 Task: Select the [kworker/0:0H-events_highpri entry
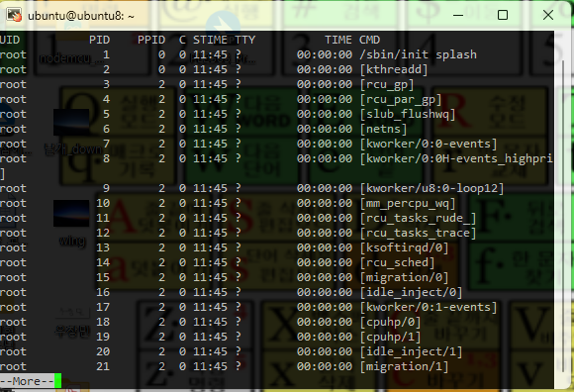point(456,158)
